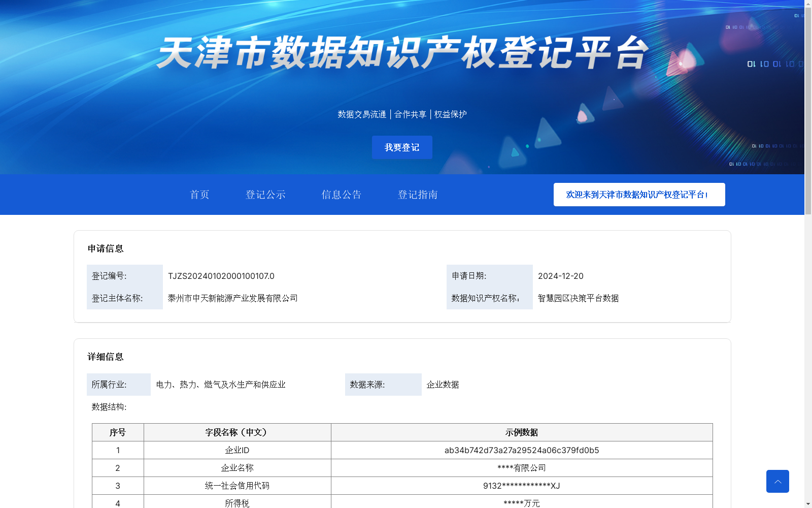Select data source value 企业数据

click(443, 385)
